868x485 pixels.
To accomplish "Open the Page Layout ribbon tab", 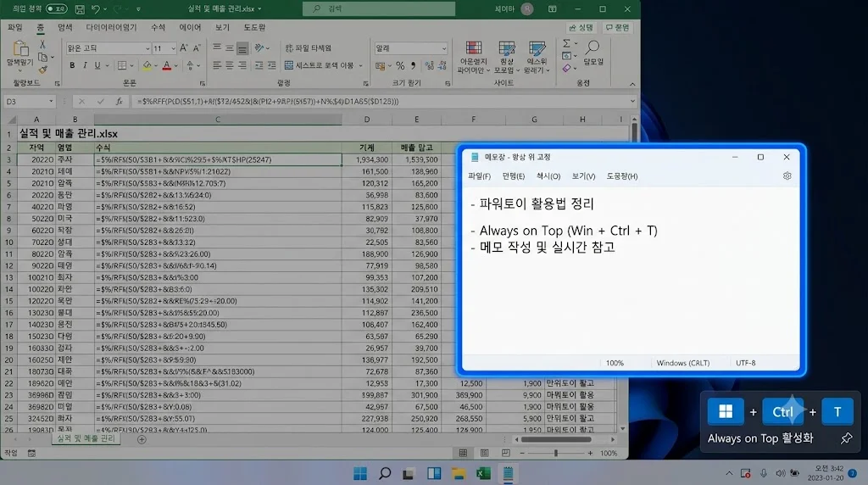I will coord(111,27).
